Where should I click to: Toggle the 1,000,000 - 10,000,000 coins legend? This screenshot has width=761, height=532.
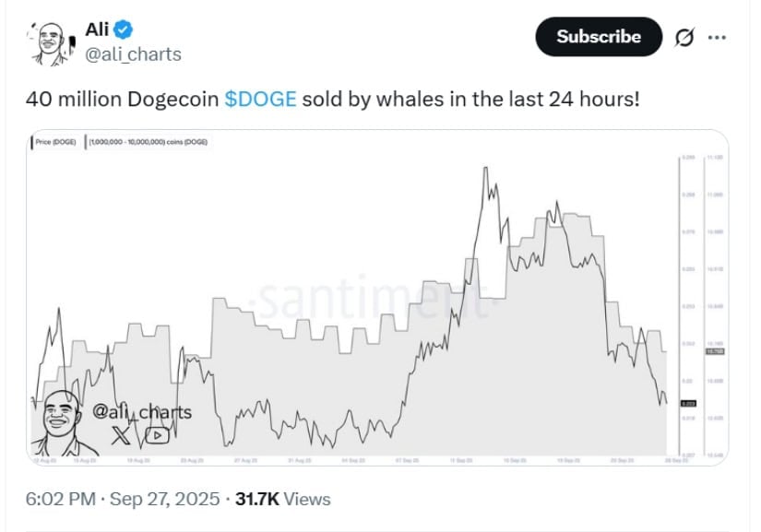[147, 143]
